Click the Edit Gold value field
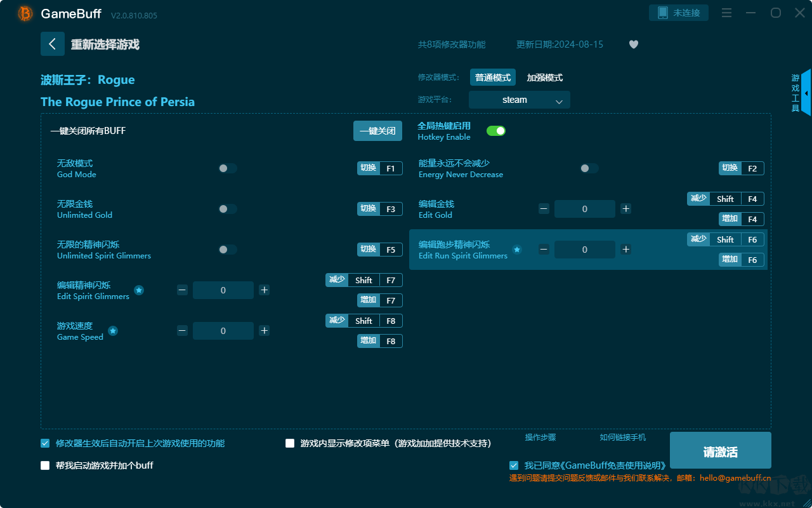The width and height of the screenshot is (812, 508). tap(585, 209)
